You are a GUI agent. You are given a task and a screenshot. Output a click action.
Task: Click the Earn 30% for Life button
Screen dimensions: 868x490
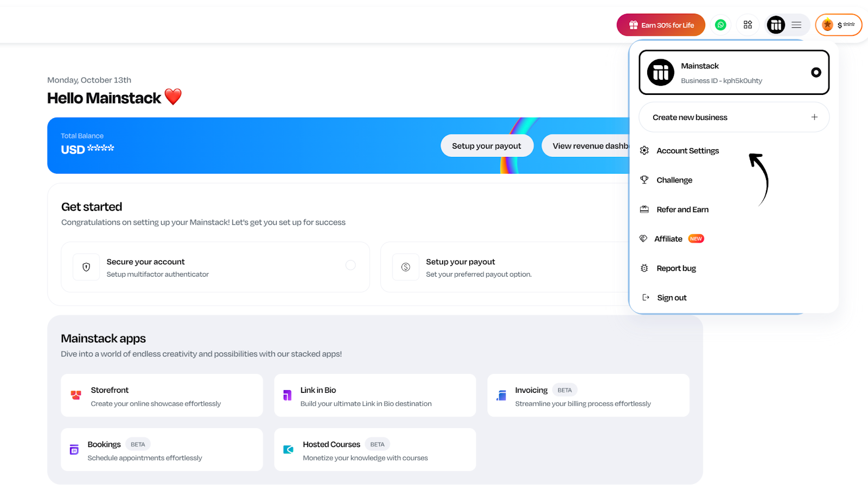coord(661,25)
